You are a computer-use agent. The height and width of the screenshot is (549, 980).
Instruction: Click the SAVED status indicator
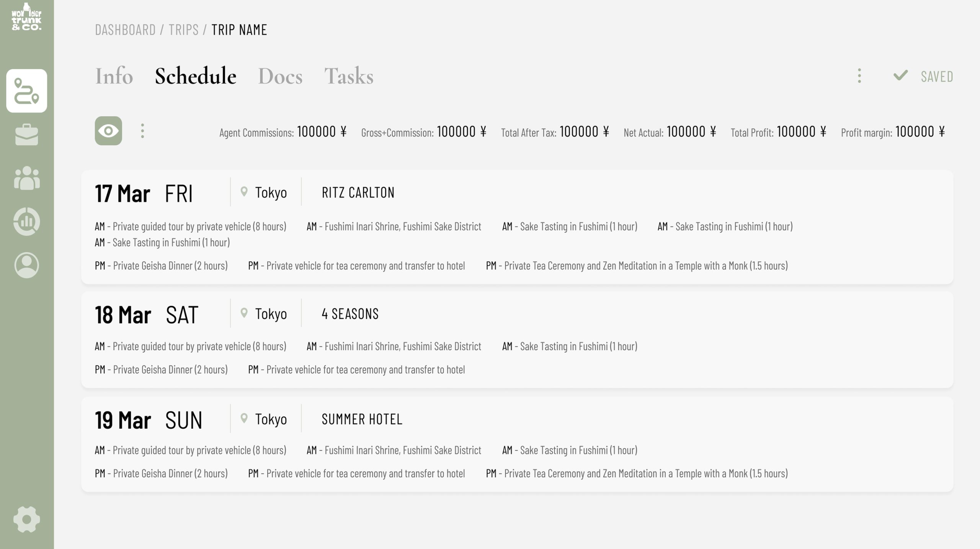coord(923,76)
